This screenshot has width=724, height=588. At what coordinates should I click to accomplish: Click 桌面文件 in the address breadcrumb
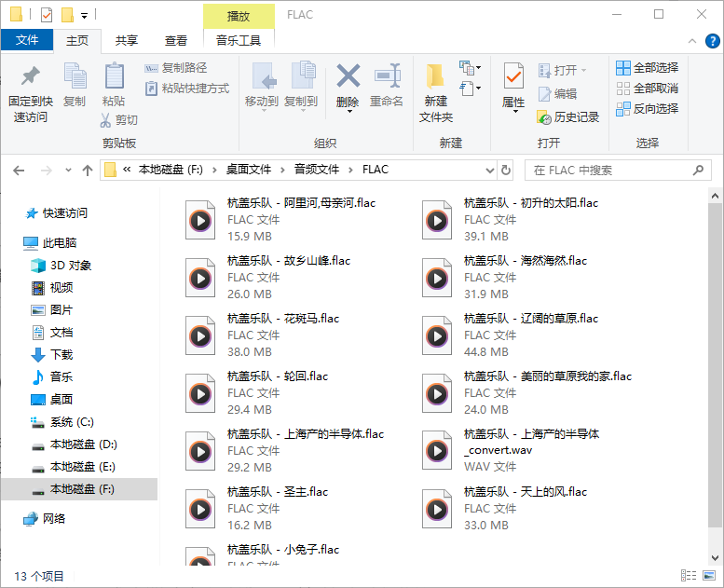tap(249, 170)
